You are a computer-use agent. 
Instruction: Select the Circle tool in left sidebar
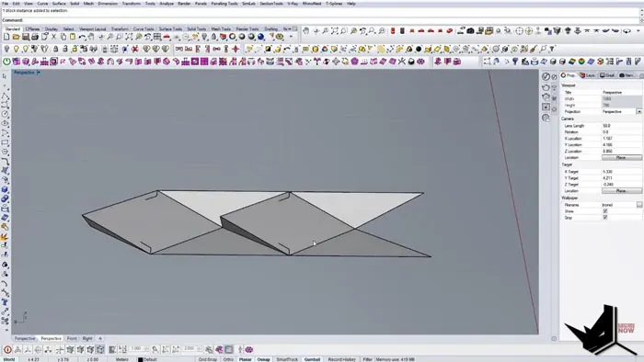[x=5, y=114]
